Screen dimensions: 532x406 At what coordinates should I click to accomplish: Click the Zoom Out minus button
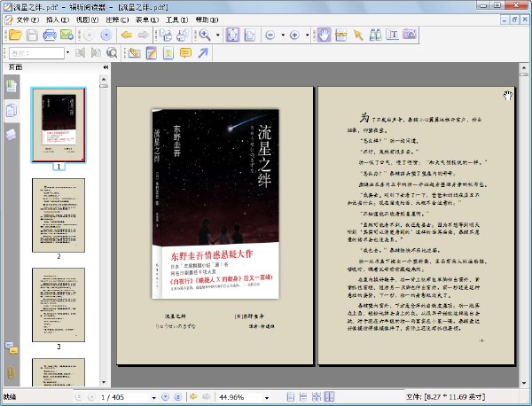270,35
